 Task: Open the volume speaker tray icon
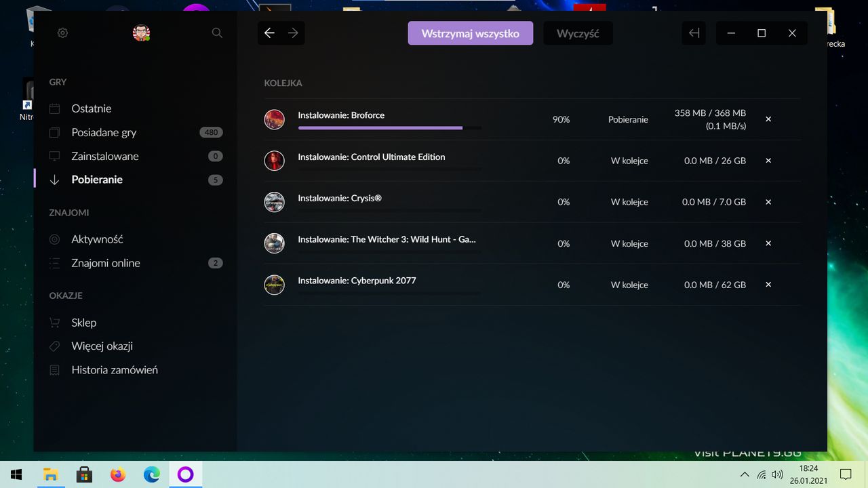(778, 474)
